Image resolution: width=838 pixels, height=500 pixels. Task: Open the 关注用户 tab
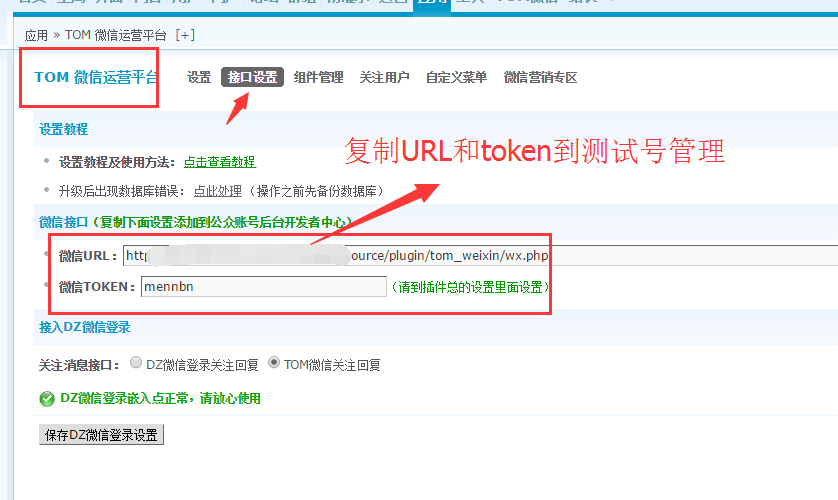coord(384,77)
